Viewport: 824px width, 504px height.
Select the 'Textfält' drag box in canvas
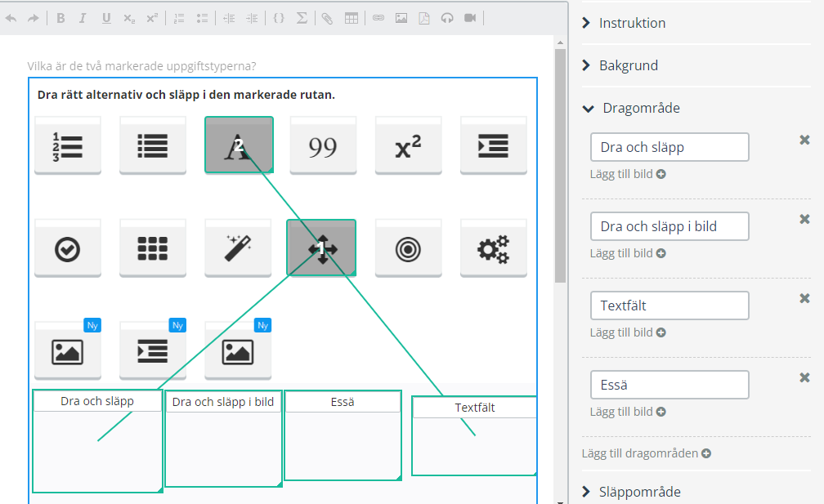click(474, 435)
